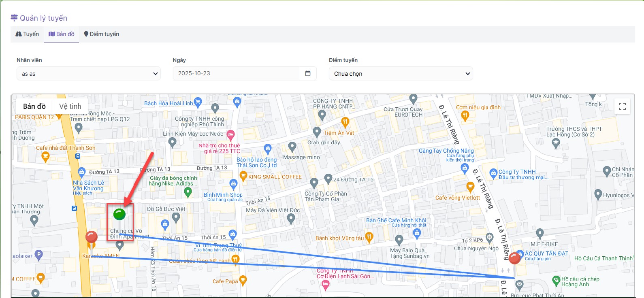Toggle fullscreen map view

[x=622, y=106]
